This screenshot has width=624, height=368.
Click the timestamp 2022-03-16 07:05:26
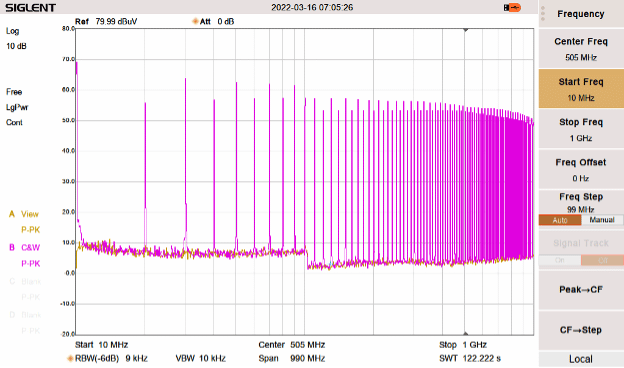[312, 8]
